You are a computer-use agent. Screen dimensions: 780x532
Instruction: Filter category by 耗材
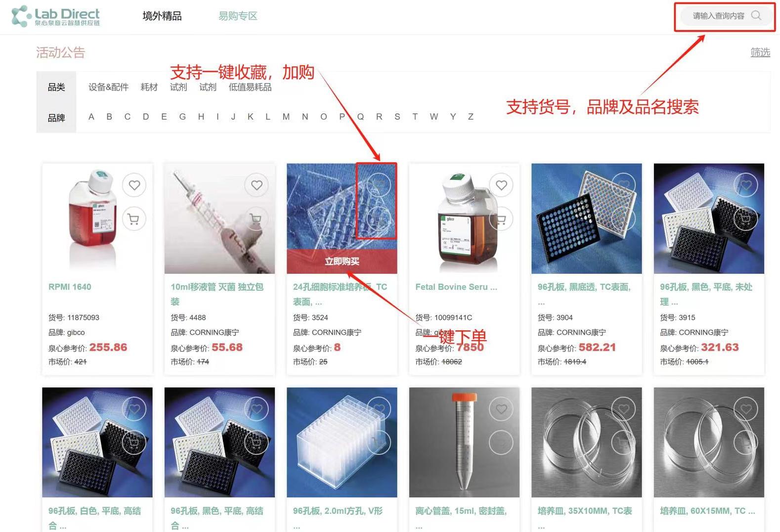click(x=149, y=88)
